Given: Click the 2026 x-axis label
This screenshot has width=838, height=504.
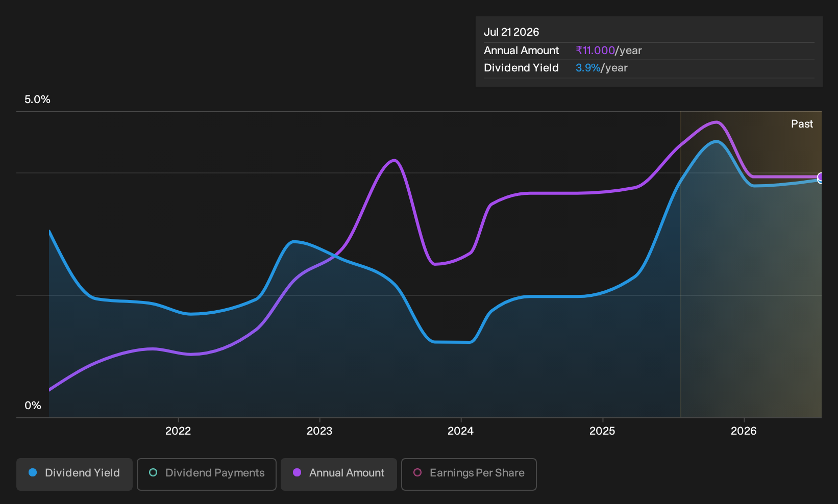Looking at the screenshot, I should tap(744, 431).
